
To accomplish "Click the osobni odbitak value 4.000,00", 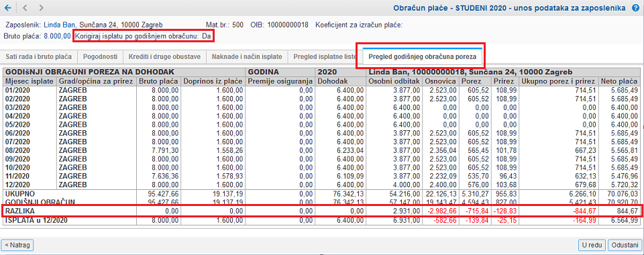I will click(x=407, y=185).
